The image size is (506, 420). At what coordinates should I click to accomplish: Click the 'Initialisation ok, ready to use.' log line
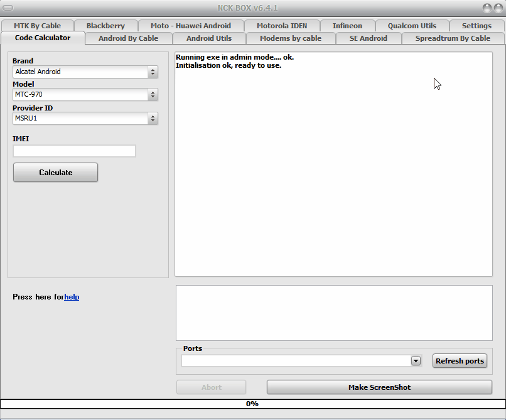[229, 65]
